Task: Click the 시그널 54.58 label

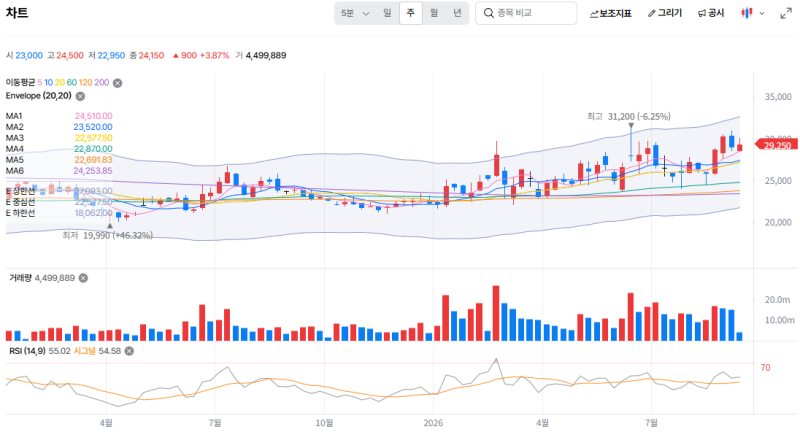Action: pos(97,351)
